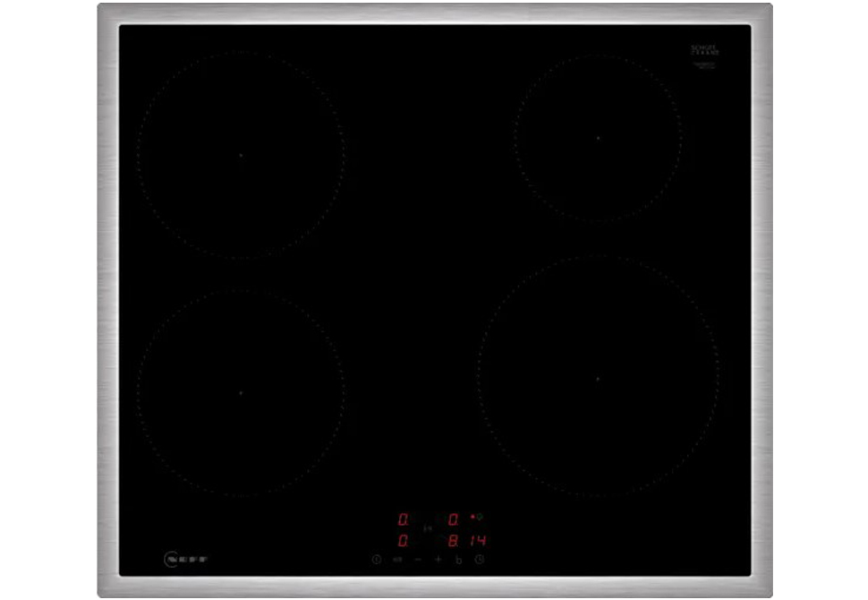Click the rear left cooking zone center
This screenshot has height=600, width=868.
(x=241, y=155)
